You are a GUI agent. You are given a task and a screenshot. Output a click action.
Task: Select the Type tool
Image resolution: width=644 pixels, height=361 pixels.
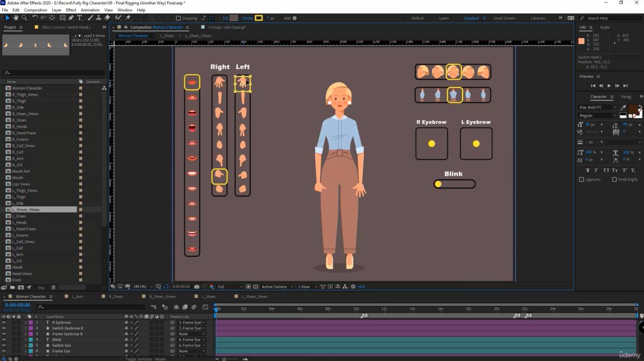[80, 18]
